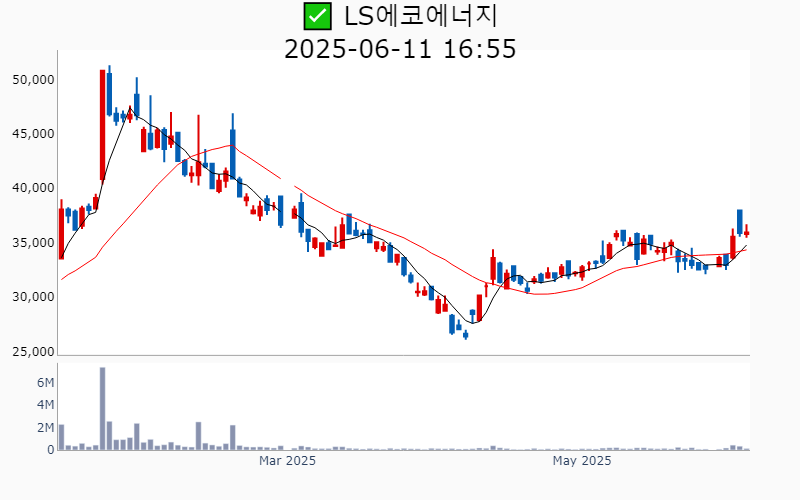Click the 40,000 price axis label

(x=33, y=188)
